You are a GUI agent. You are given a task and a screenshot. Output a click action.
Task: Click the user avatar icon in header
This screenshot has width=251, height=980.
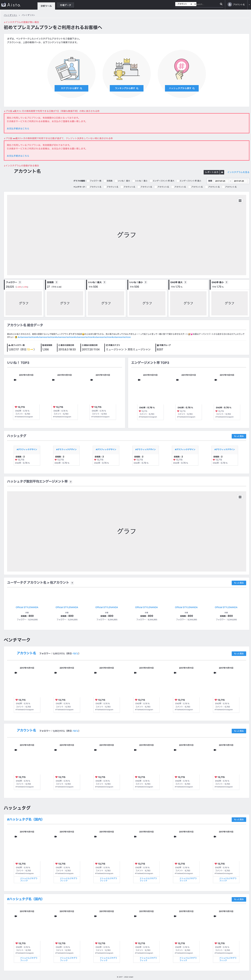coord(230,4)
